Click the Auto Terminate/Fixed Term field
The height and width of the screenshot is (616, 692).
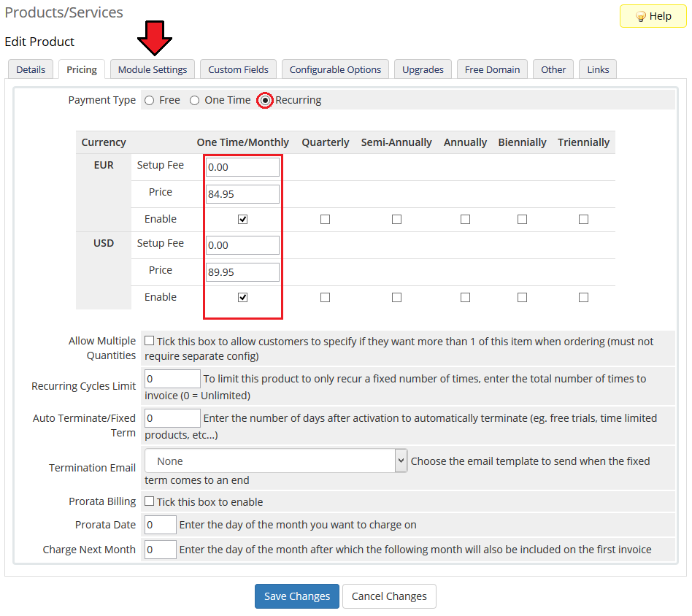click(172, 418)
